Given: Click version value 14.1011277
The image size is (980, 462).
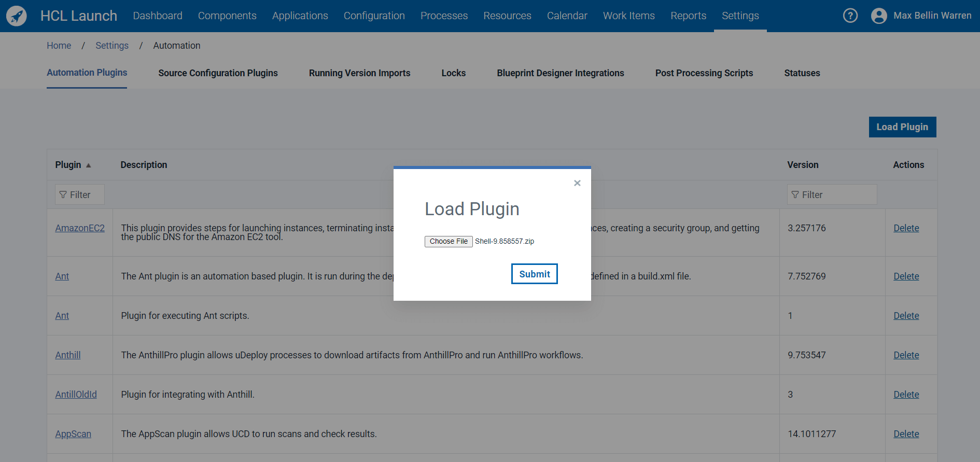Looking at the screenshot, I should 811,434.
